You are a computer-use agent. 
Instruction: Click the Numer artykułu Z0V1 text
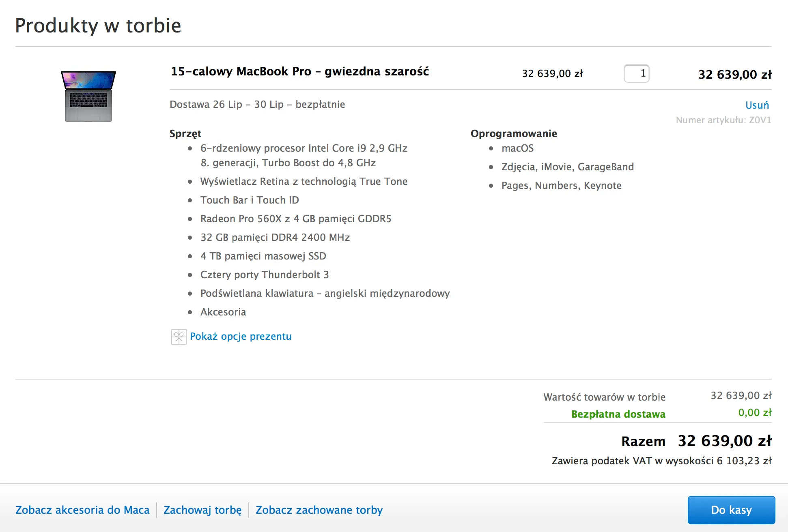[x=723, y=120]
